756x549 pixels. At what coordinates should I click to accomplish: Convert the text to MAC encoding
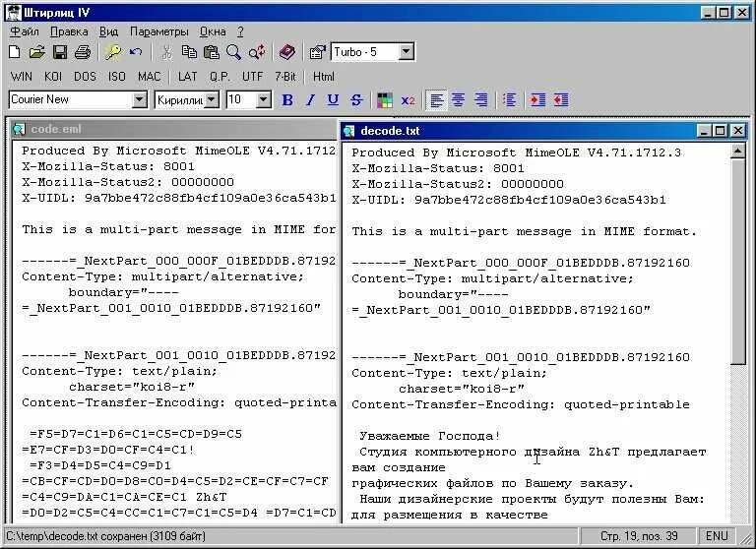click(x=149, y=77)
